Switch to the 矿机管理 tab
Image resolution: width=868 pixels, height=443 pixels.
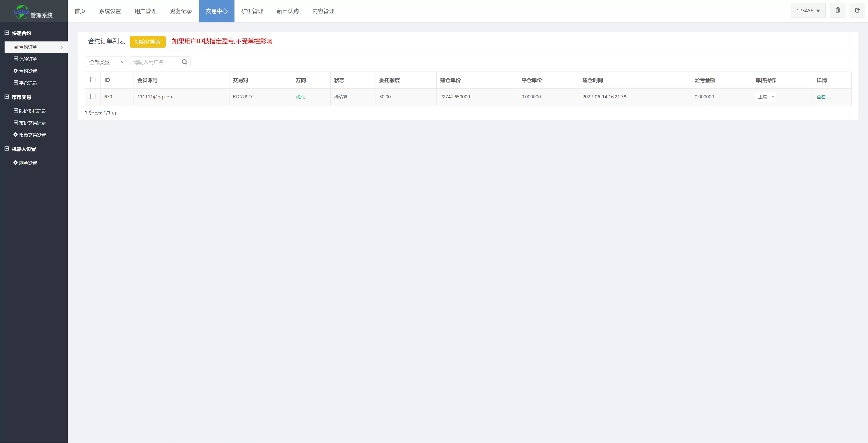point(252,11)
